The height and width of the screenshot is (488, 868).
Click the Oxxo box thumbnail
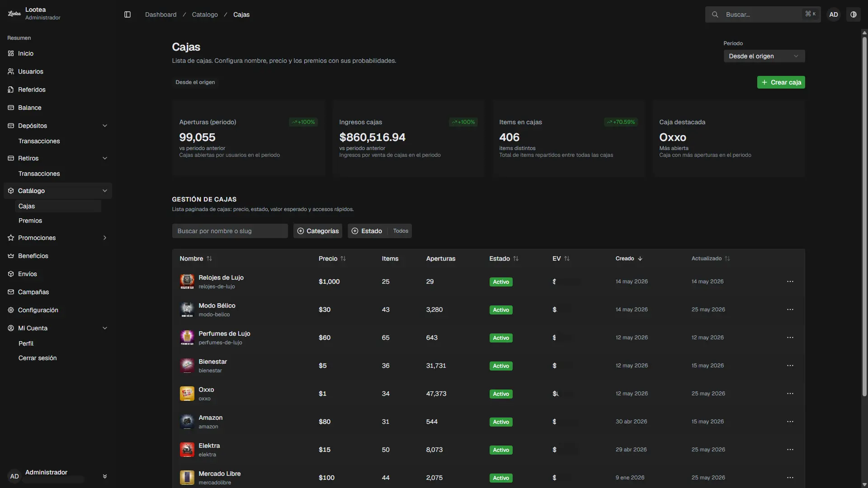click(x=187, y=394)
